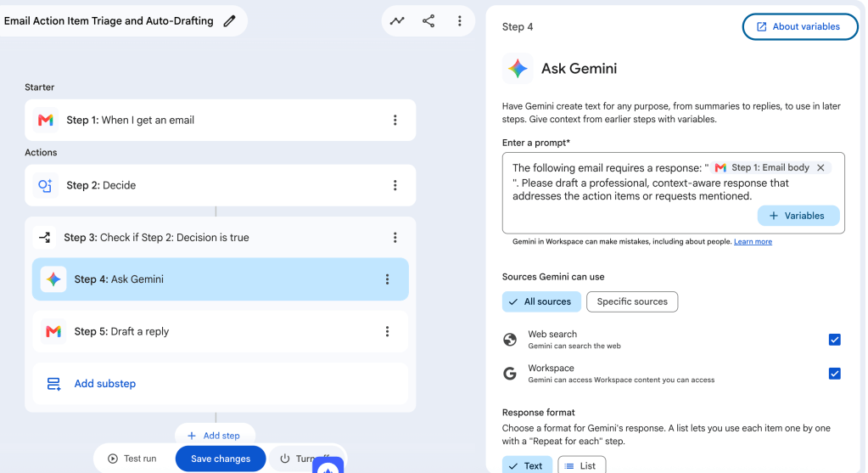The height and width of the screenshot is (473, 868).
Task: Select the Step 2: Decide card
Action: (221, 185)
